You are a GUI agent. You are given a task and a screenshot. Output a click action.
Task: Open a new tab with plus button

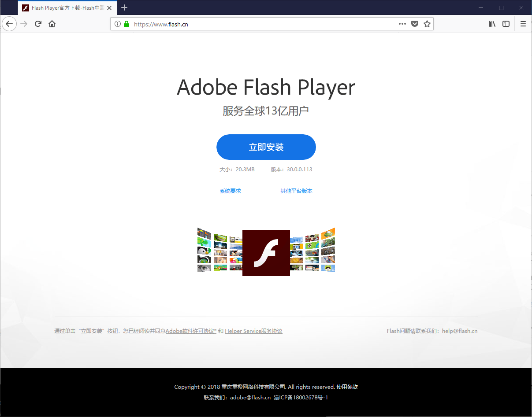click(124, 7)
